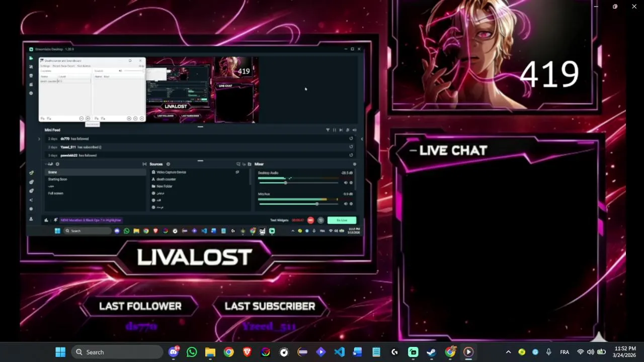Screen dimensions: 644x362
Task: Click the Mini Feed filter funnel icon
Action: (328, 130)
